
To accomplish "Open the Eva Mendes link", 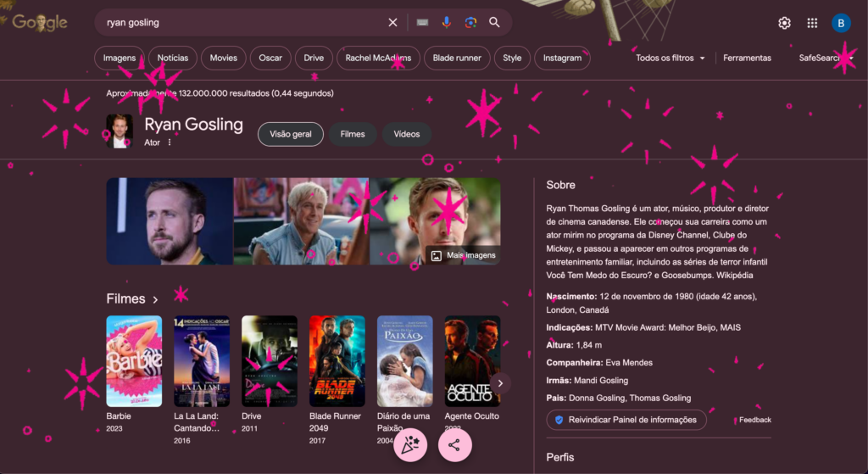I will [629, 363].
